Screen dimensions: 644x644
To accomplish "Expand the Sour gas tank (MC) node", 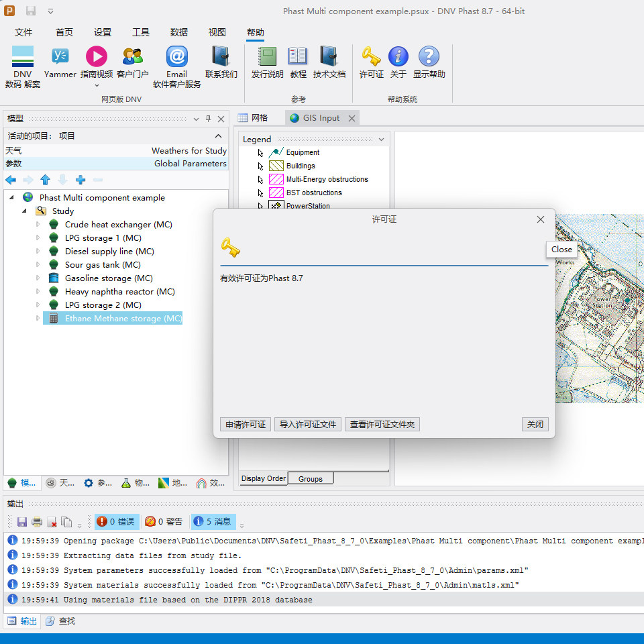I will (38, 264).
